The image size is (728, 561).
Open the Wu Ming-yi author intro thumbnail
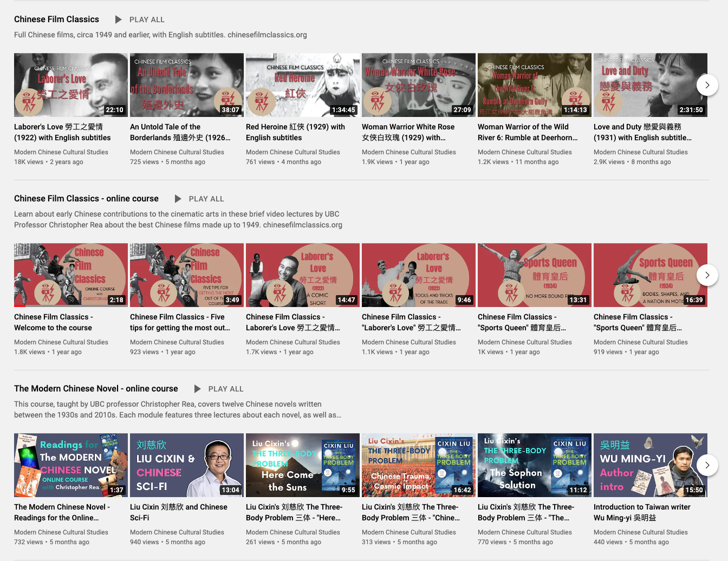(x=650, y=465)
